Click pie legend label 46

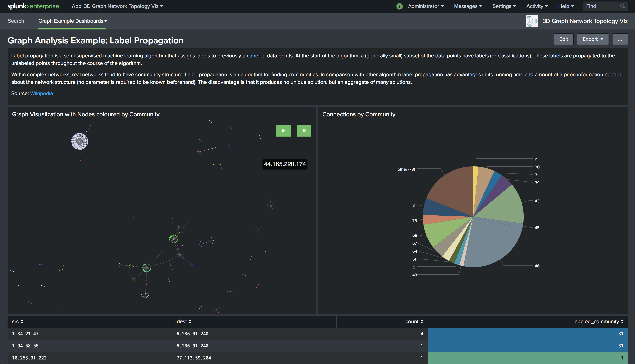click(537, 266)
